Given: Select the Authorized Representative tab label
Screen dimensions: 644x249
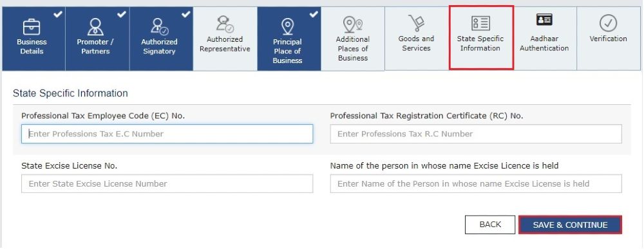Looking at the screenshot, I should [225, 44].
